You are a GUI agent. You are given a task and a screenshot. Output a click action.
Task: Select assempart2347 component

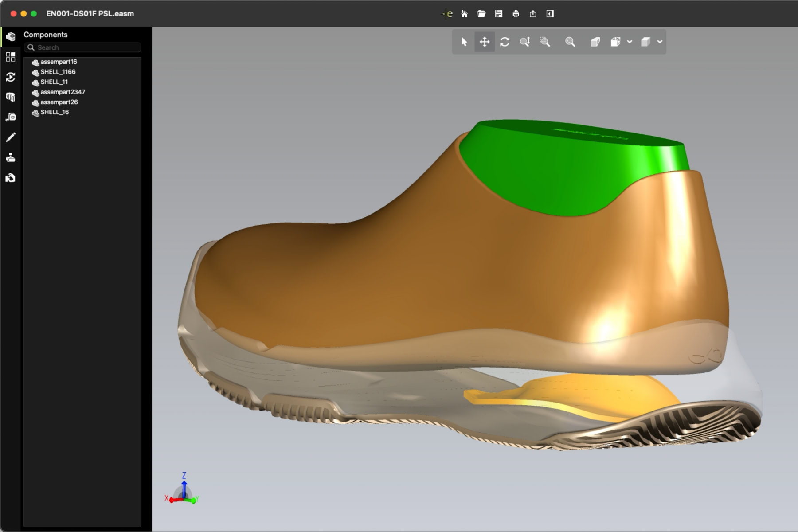(63, 92)
